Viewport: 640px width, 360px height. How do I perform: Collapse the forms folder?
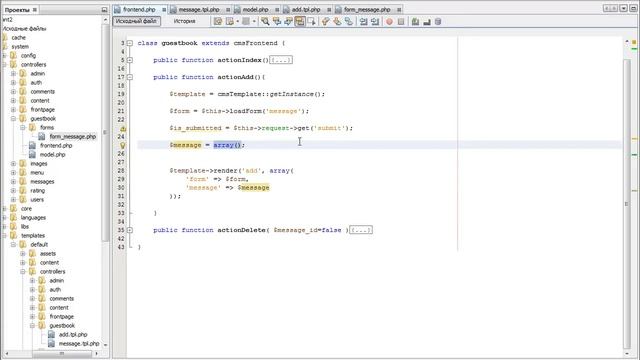click(23, 128)
